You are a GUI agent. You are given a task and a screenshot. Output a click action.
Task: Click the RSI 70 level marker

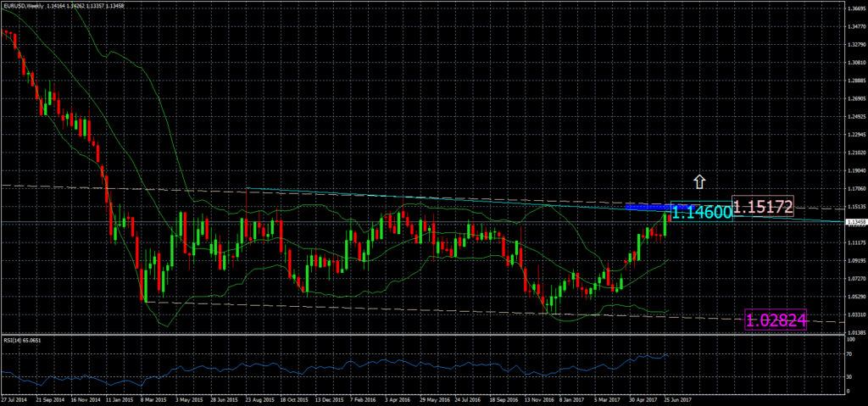849,356
